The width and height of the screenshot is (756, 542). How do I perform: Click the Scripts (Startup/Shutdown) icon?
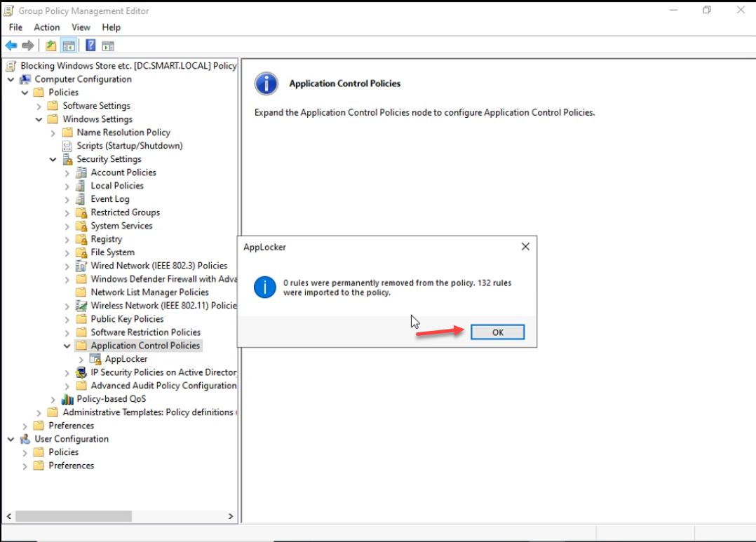[x=67, y=146]
